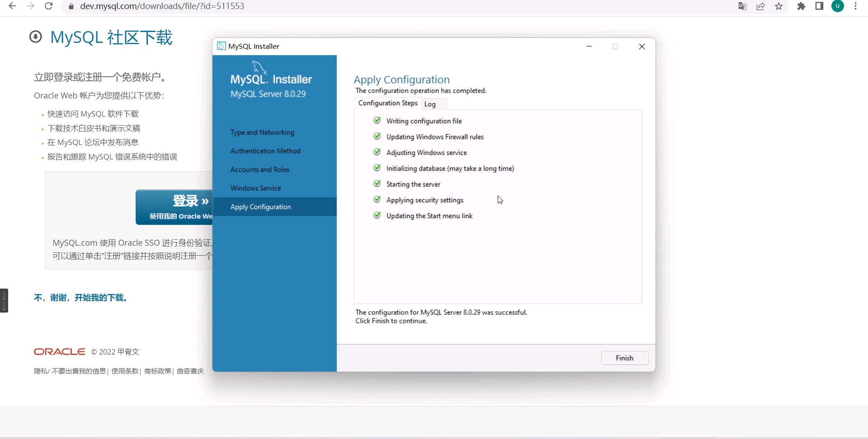Minimize the MySQL Installer window
Viewport: 868px width, 439px height.
[589, 46]
